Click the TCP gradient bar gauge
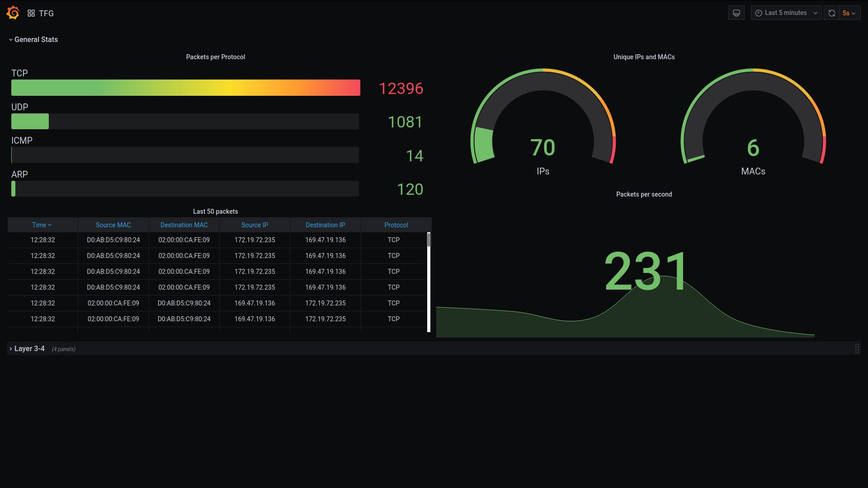 click(186, 88)
